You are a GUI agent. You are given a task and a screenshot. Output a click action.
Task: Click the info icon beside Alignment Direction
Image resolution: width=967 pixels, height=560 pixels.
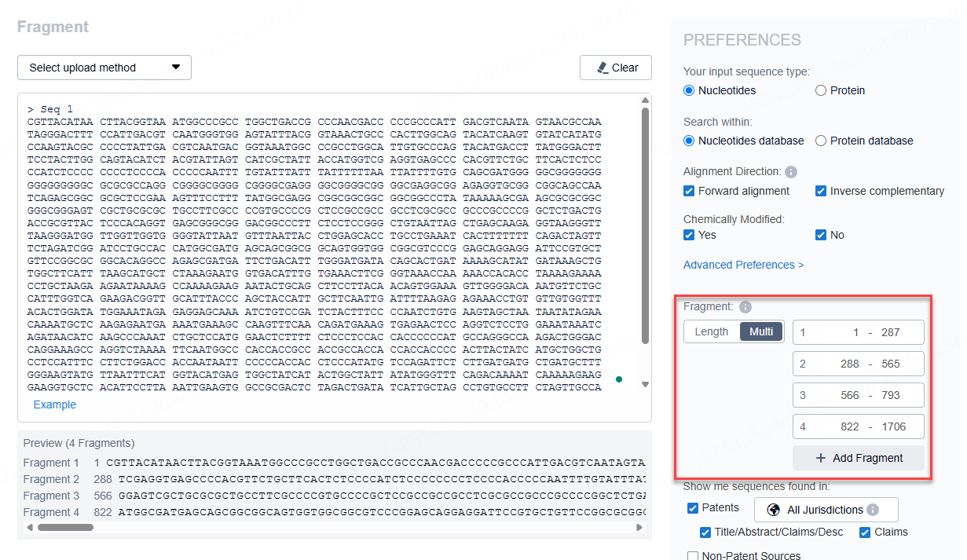(x=791, y=172)
